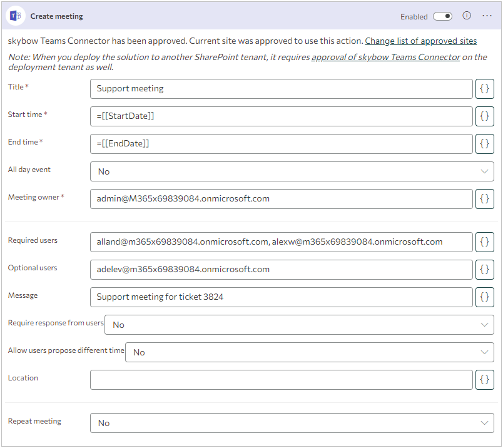Image resolution: width=503 pixels, height=448 pixels.
Task: Open expression builder for Message field
Action: [484, 297]
